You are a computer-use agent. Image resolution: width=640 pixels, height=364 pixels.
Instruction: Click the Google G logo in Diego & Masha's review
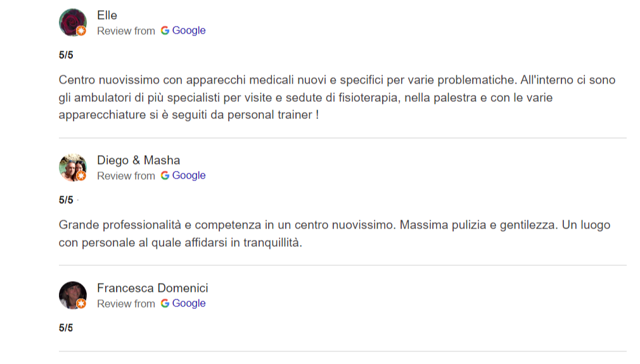[165, 175]
